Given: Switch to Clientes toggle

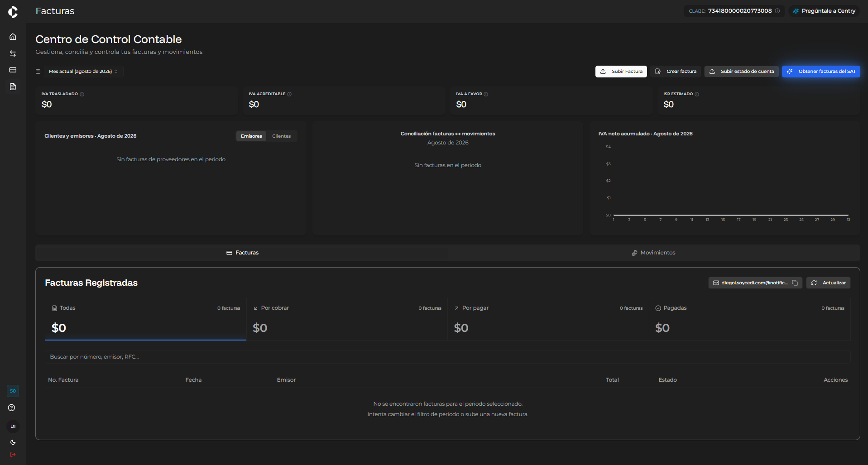Looking at the screenshot, I should click(281, 136).
